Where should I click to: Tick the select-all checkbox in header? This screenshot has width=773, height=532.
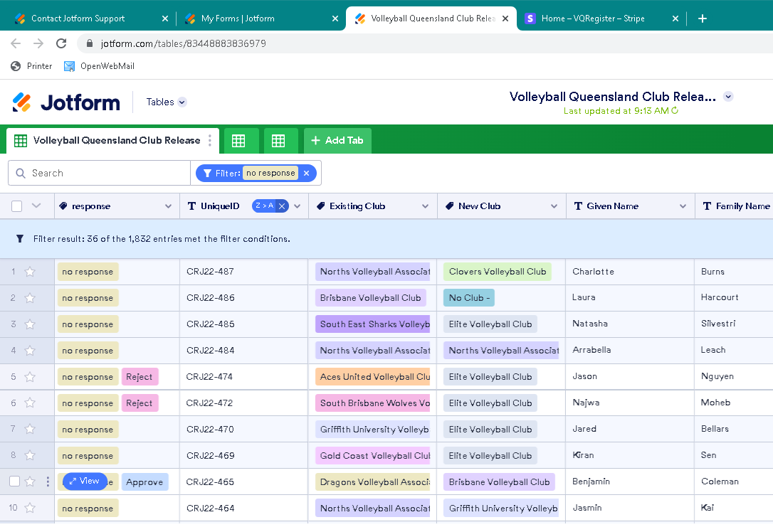[17, 206]
